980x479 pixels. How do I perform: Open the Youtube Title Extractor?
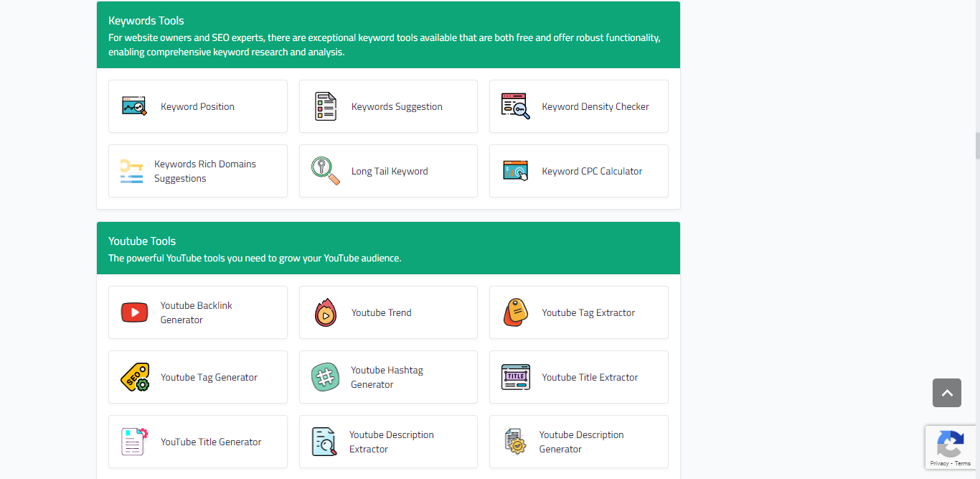(x=579, y=377)
